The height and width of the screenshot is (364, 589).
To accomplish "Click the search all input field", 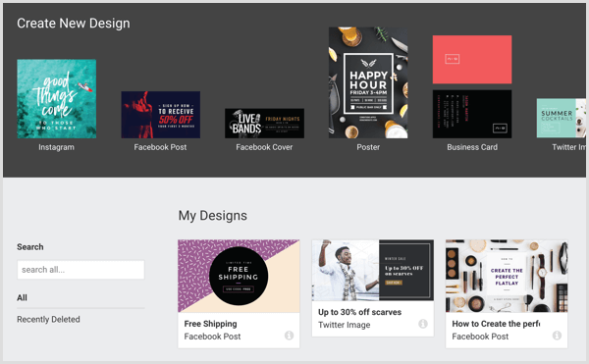I will [80, 270].
